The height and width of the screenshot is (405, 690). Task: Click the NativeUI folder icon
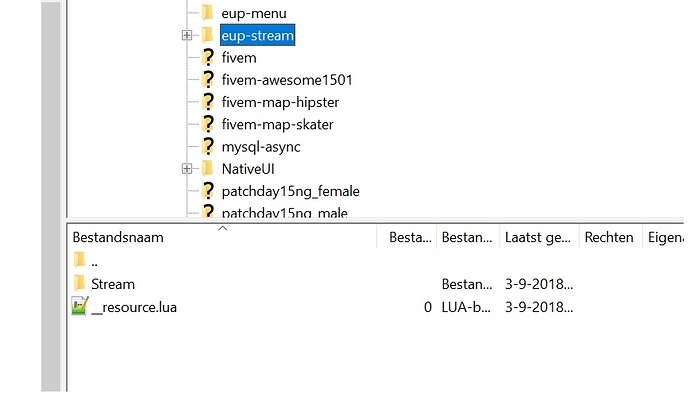(x=208, y=168)
